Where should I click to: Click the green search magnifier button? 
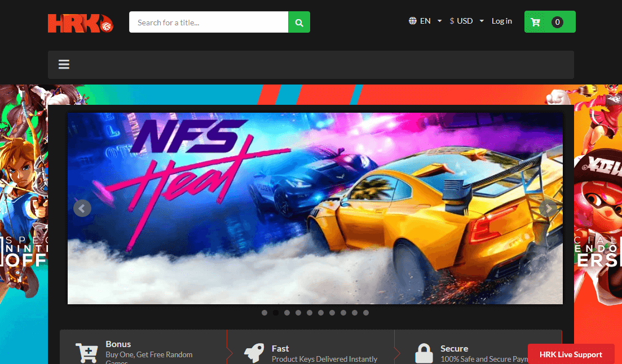[x=299, y=22]
